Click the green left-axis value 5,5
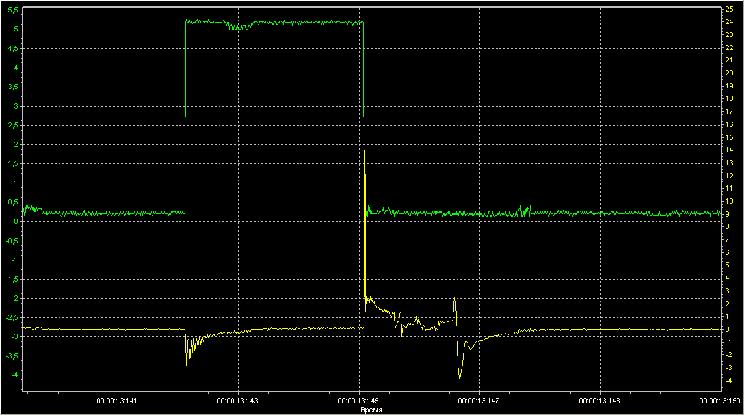 pyautogui.click(x=14, y=10)
